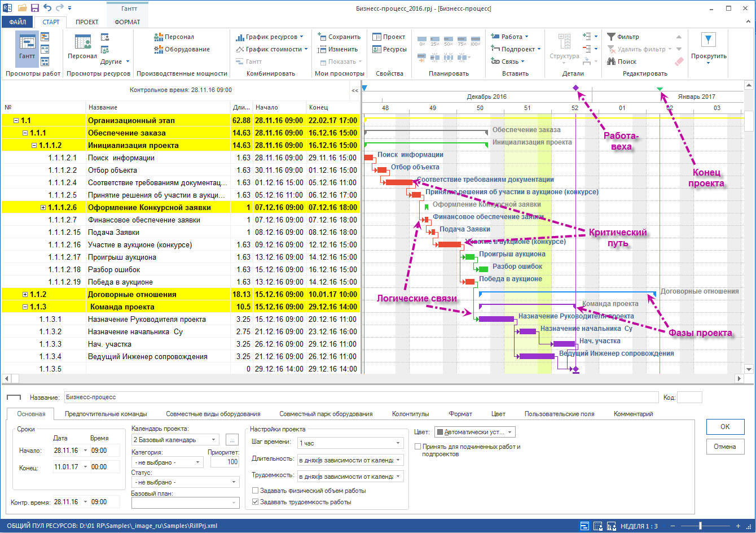Click the Название input field
Image resolution: width=756 pixels, height=533 pixels.
pos(361,397)
